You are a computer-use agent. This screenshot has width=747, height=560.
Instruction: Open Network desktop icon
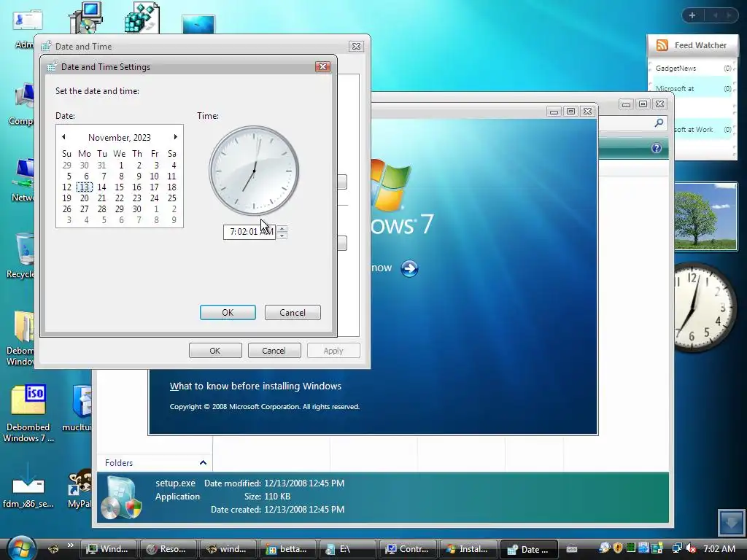[23, 181]
